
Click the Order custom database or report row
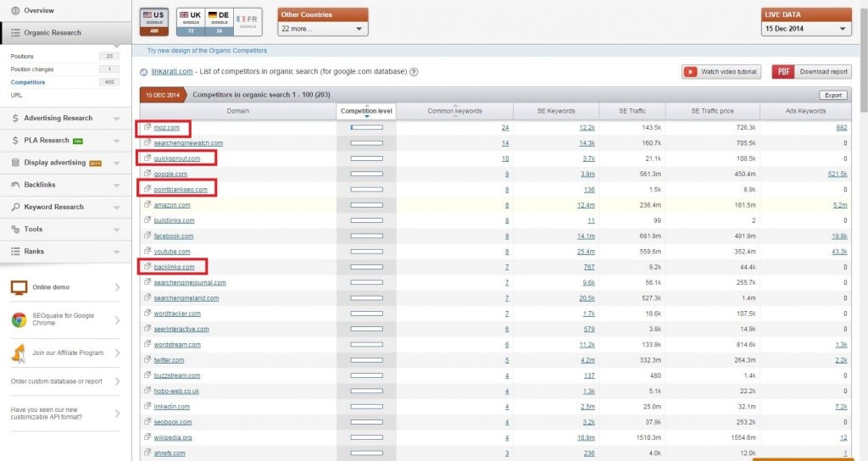64,381
